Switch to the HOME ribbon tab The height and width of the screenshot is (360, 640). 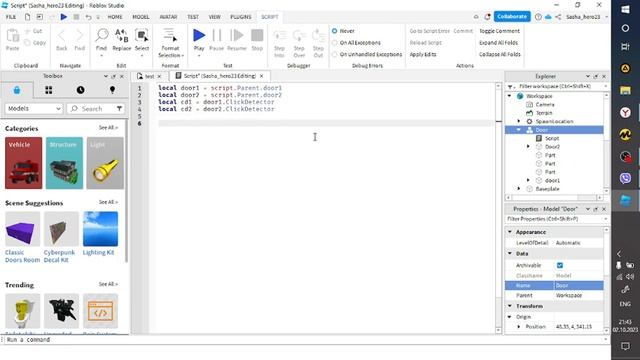click(x=115, y=17)
